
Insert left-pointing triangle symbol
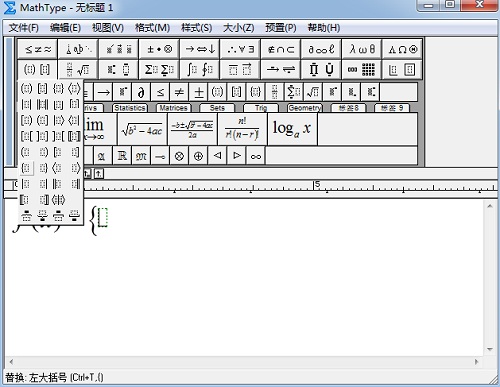(x=217, y=156)
